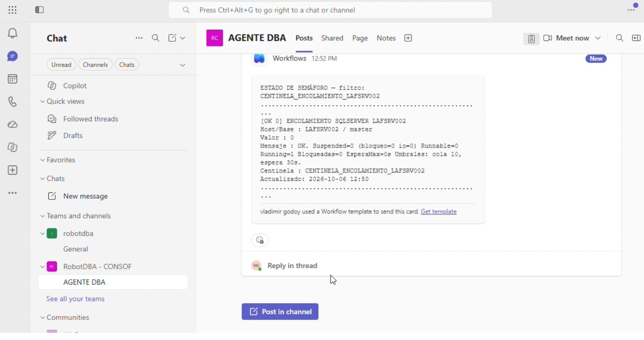The height and width of the screenshot is (340, 644).
Task: Open new chat options dropdown arrow
Action: tap(183, 38)
